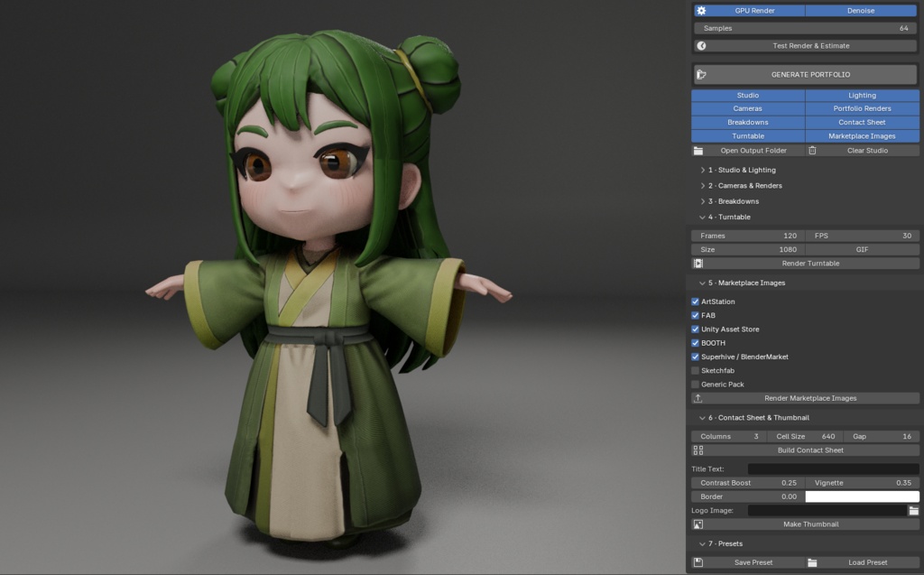Toggle the Denoise option
The image size is (924, 575).
point(861,11)
